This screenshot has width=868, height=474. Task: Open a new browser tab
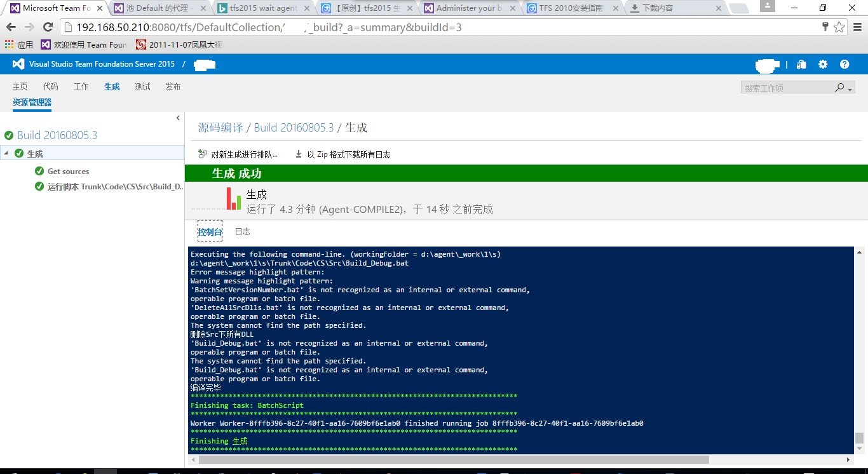tap(738, 8)
